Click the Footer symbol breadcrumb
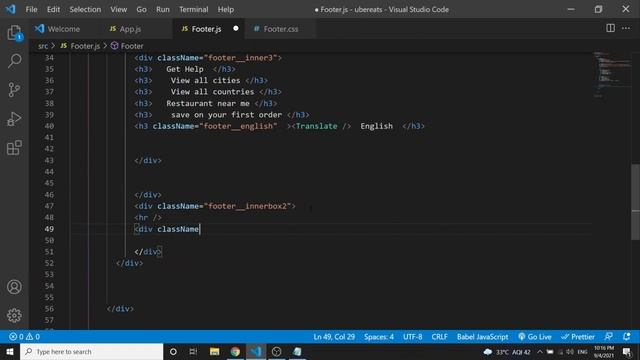This screenshot has width=640, height=360. click(127, 46)
